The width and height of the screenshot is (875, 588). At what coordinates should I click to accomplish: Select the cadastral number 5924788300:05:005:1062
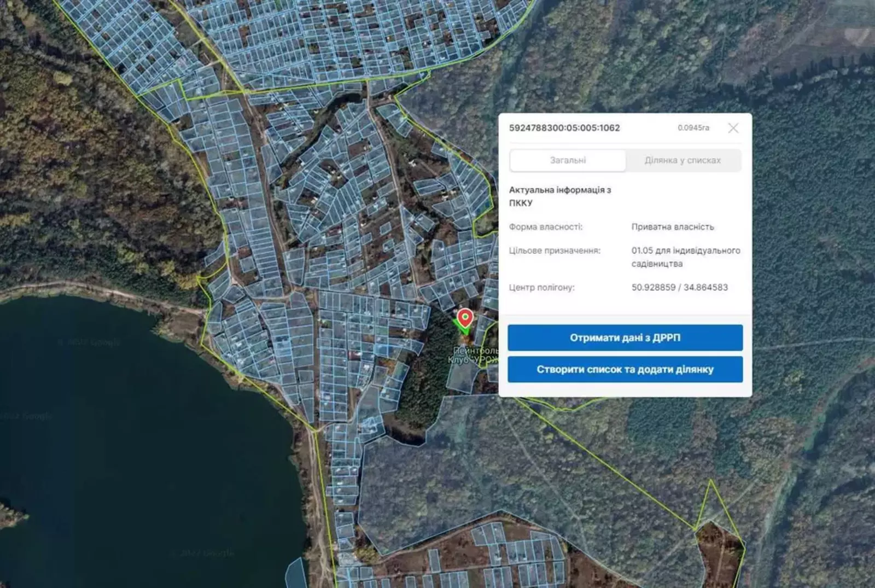coord(564,128)
